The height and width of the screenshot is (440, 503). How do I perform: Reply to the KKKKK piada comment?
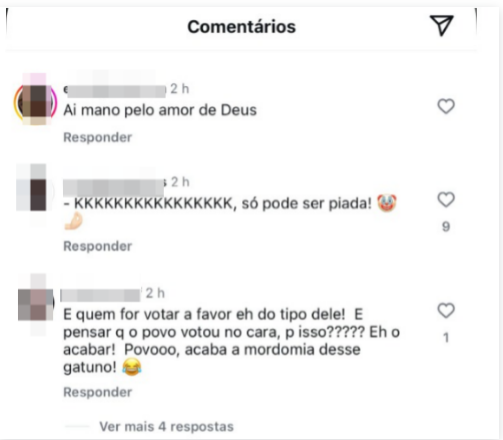point(98,246)
